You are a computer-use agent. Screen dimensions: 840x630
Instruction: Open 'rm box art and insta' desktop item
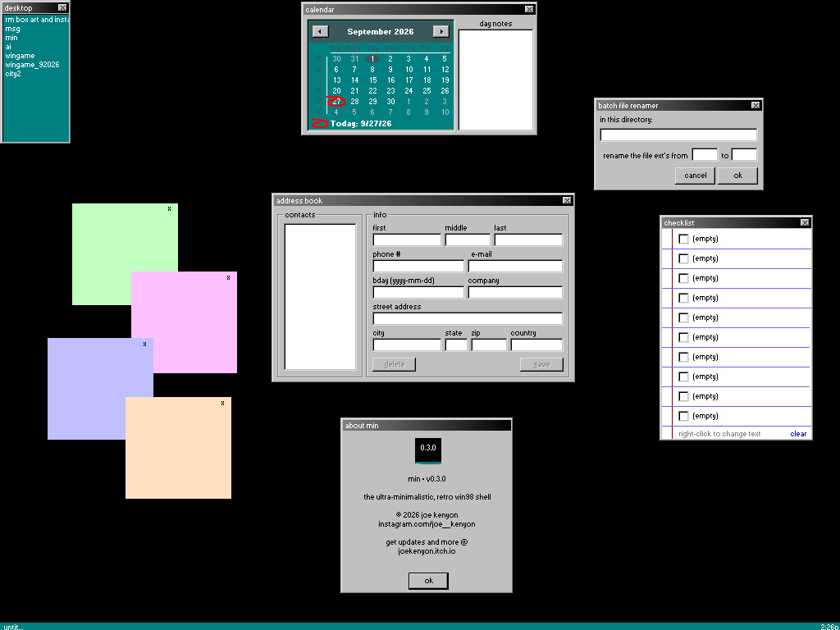tap(36, 20)
